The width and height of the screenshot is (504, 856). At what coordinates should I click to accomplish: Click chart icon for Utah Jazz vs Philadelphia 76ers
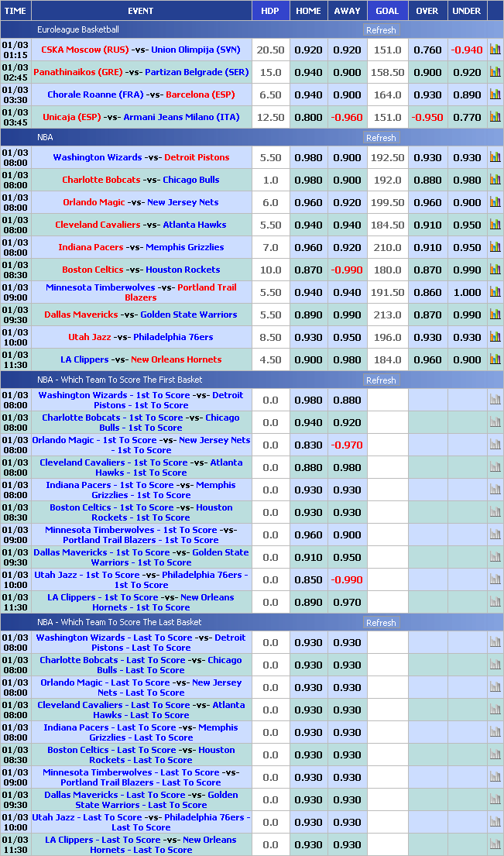(495, 337)
